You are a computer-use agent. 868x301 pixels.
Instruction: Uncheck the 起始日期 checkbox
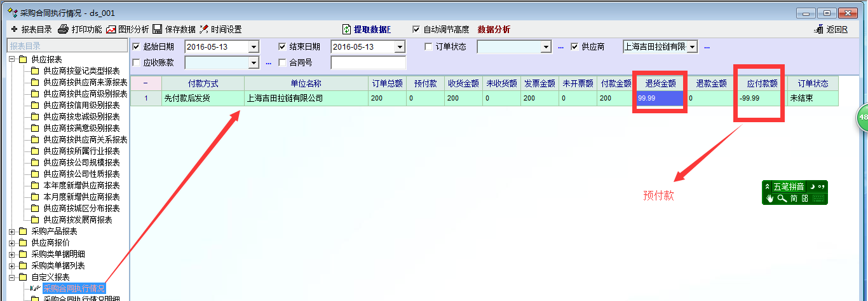pos(136,46)
